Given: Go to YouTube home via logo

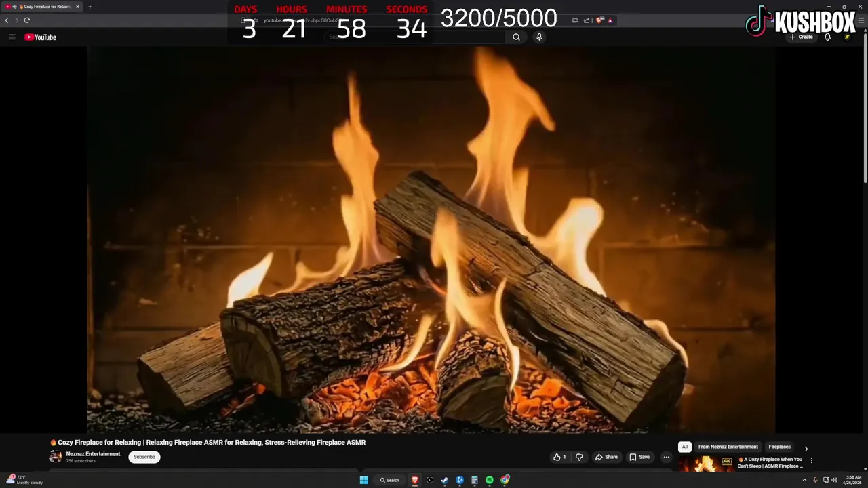Looking at the screenshot, I should click(41, 37).
